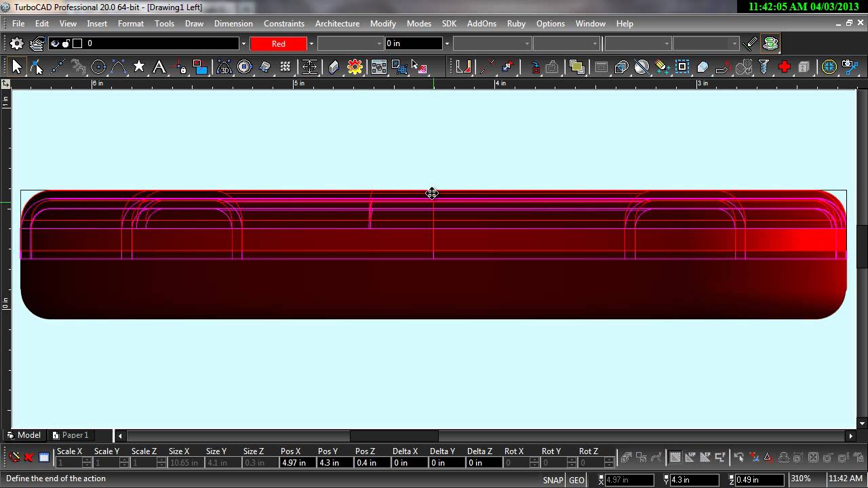The image size is (868, 488).
Task: Toggle the SNAP mode indicator
Action: click(x=553, y=480)
